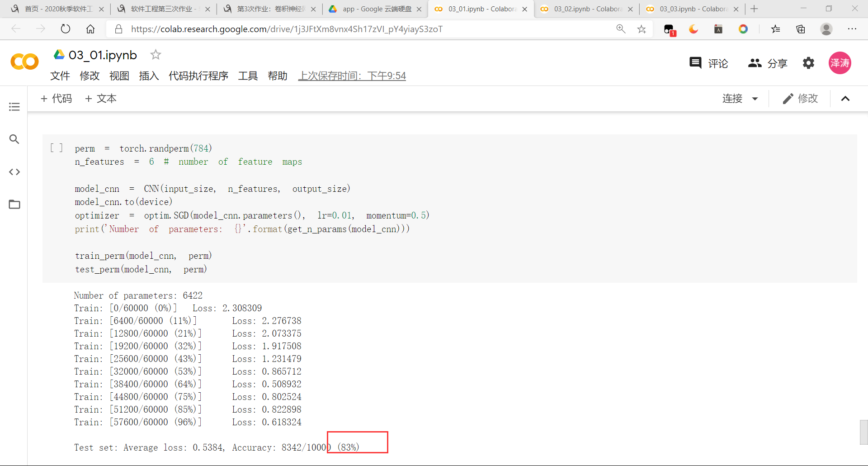The height and width of the screenshot is (466, 868).
Task: Click the pencil 修改 editing mode button
Action: coord(800,99)
